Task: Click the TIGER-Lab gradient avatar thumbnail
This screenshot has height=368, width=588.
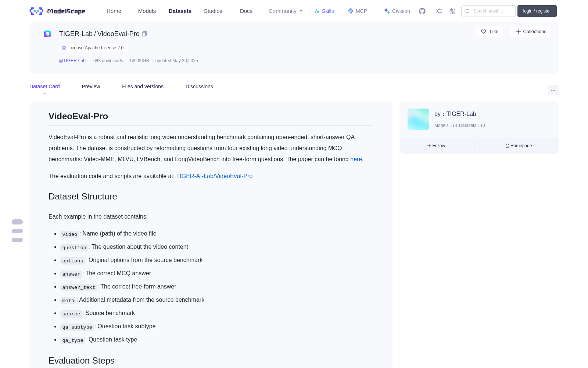Action: pyautogui.click(x=418, y=119)
